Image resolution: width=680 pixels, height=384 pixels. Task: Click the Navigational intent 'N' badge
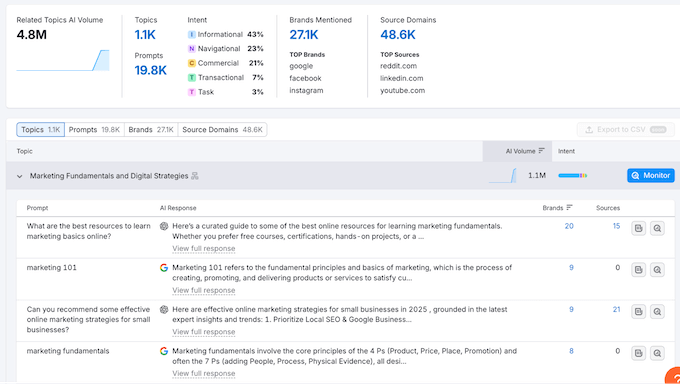(x=192, y=49)
